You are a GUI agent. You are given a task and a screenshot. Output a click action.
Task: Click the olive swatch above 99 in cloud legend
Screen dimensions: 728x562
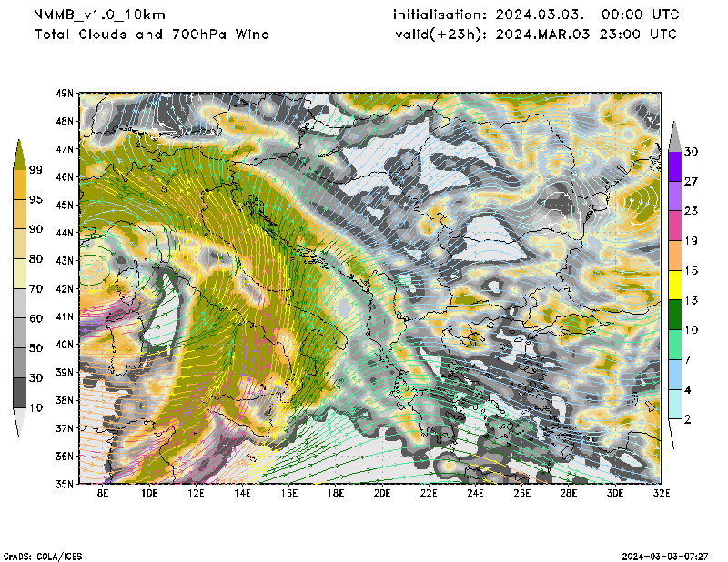click(19, 155)
